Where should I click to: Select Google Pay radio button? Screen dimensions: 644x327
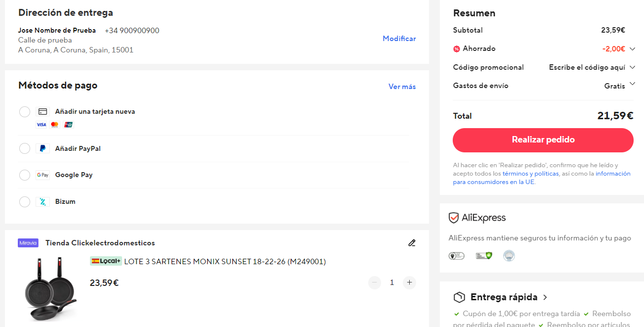(x=25, y=175)
